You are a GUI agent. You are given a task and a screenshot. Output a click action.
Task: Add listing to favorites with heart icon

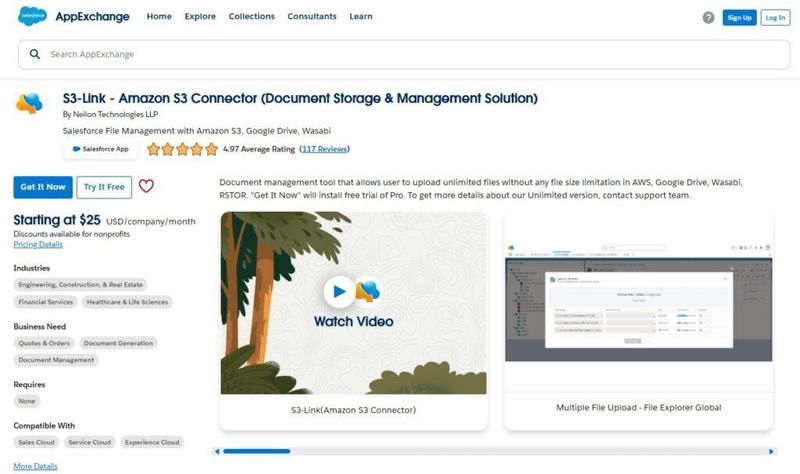pos(146,186)
